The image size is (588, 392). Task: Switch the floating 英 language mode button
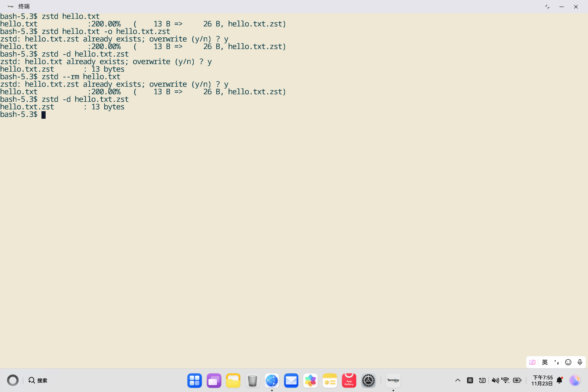[x=545, y=362]
